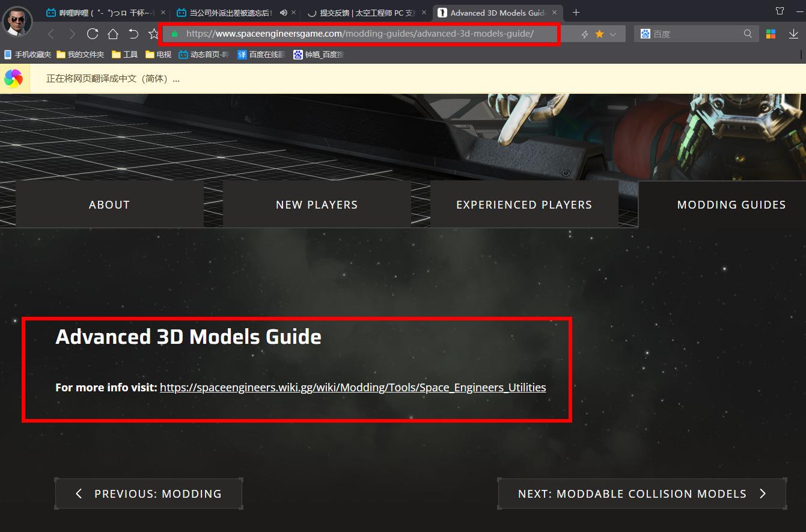Expand the address bar dropdown chevron

[613, 34]
